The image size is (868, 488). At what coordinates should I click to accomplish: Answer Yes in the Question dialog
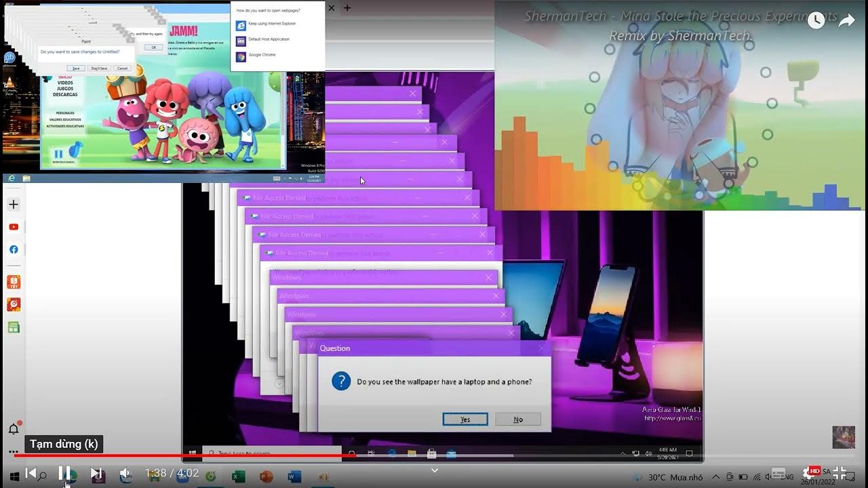465,420
